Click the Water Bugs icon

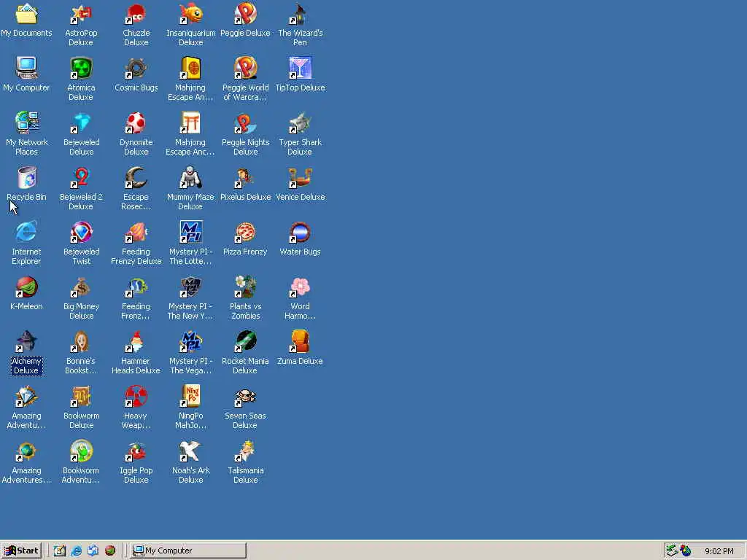click(x=301, y=233)
